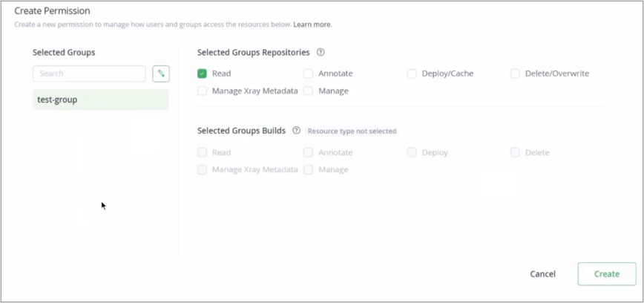Select test-group in Selected Groups list
The height and width of the screenshot is (303, 644).
100,100
